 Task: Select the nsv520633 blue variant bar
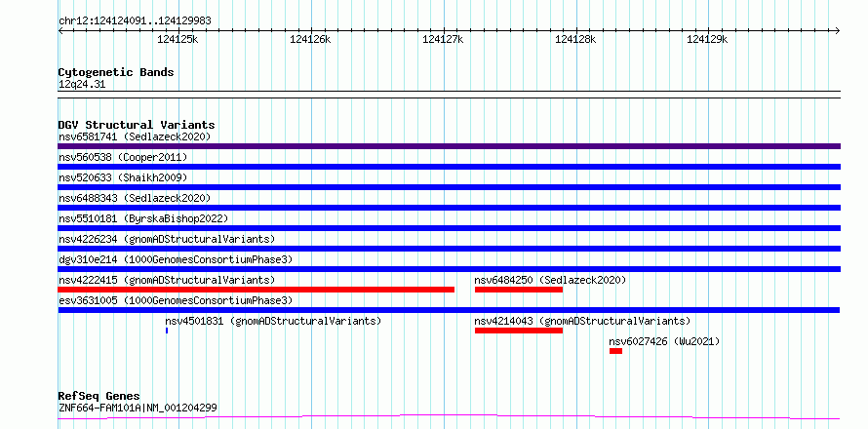coord(449,187)
